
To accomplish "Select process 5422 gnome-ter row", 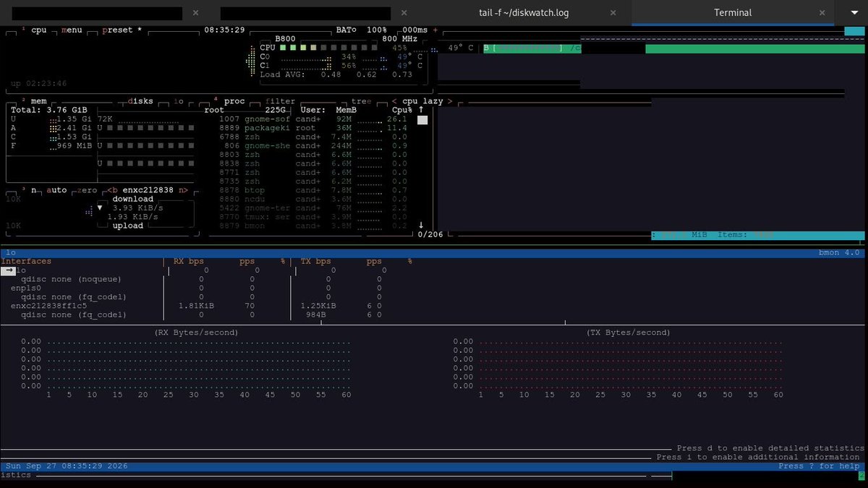I will [x=313, y=207].
